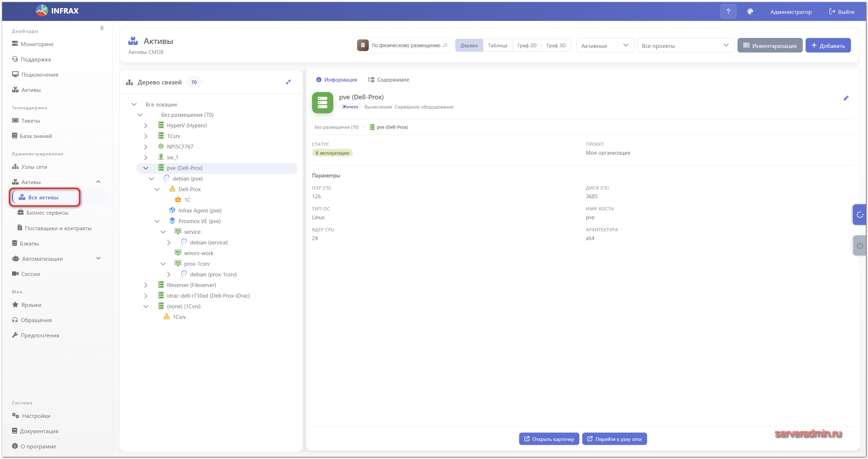Click the collapse tree panel arrows icon
Viewport: 868px width, 459px height.
[288, 82]
